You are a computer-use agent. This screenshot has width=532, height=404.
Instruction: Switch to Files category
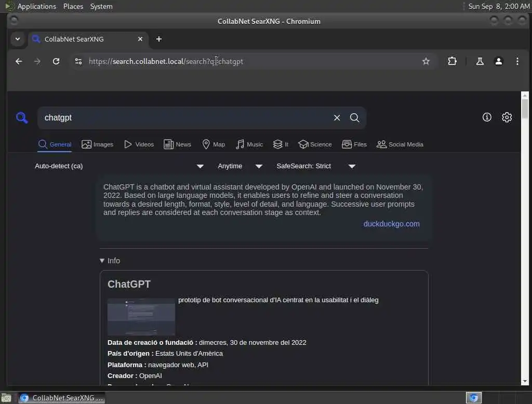tap(354, 144)
